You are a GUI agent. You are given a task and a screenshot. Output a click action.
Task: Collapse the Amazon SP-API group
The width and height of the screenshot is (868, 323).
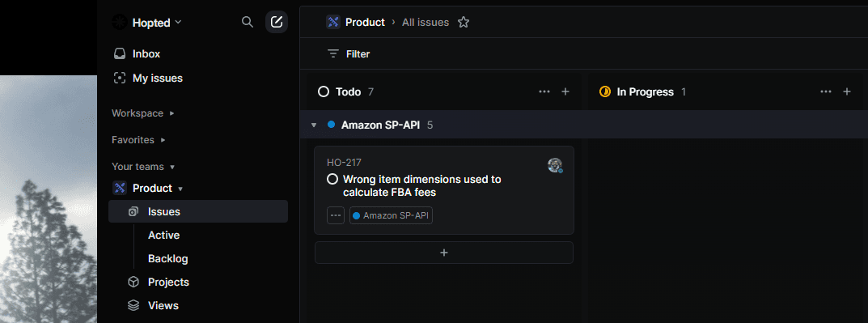(314, 125)
